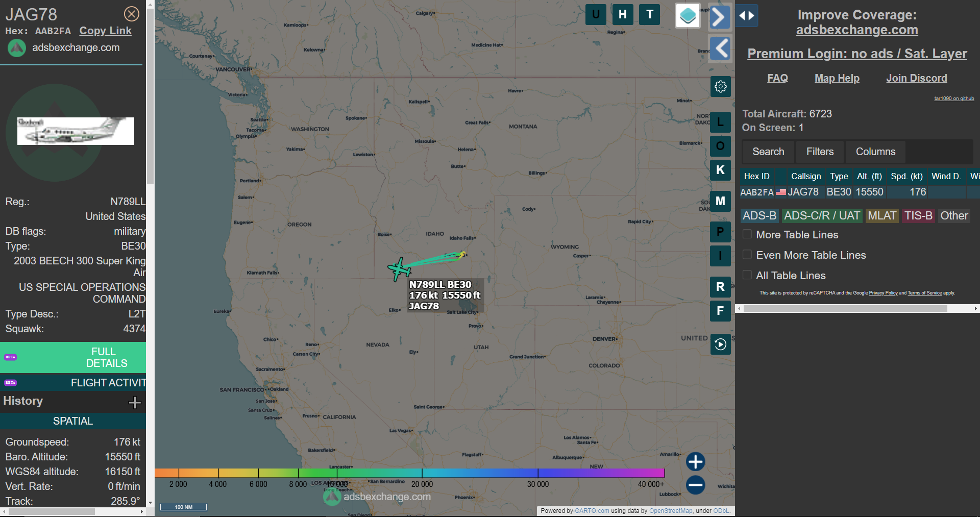Toggle TIS-B source filter
980x517 pixels.
click(918, 216)
